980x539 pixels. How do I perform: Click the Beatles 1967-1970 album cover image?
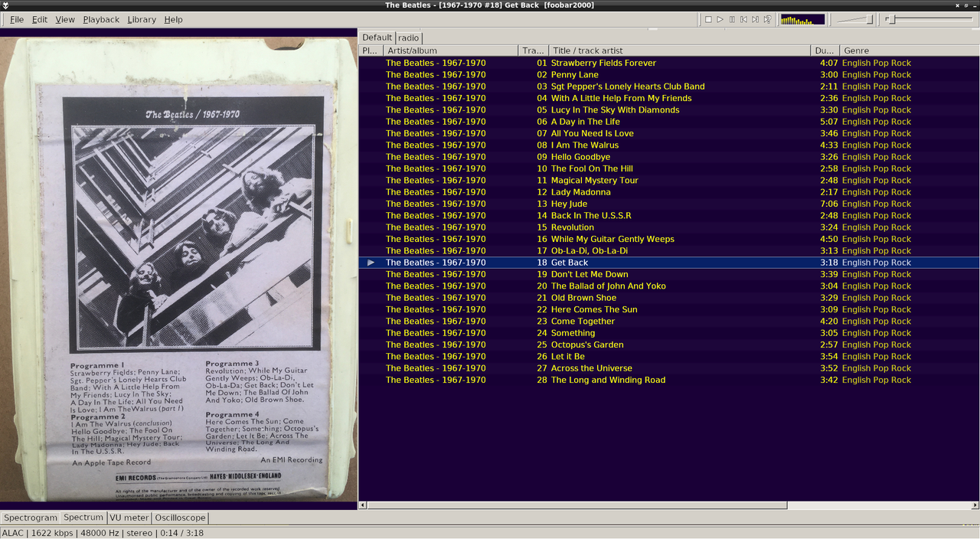click(x=178, y=269)
